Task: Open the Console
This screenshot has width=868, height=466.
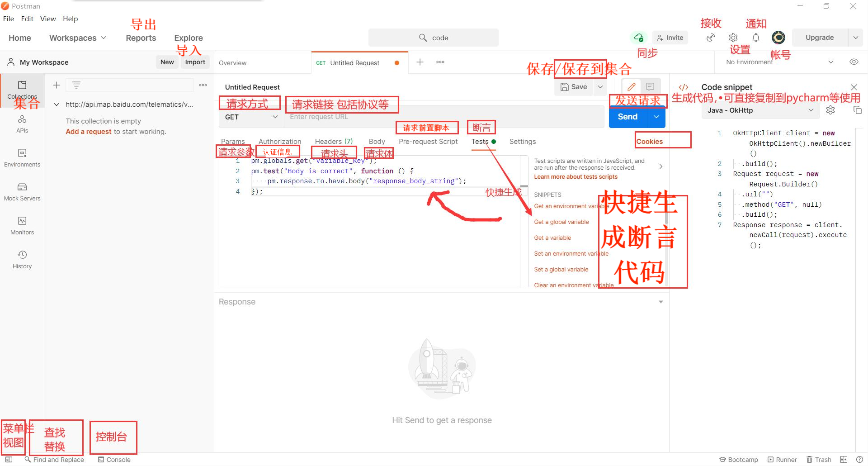Action: click(114, 459)
